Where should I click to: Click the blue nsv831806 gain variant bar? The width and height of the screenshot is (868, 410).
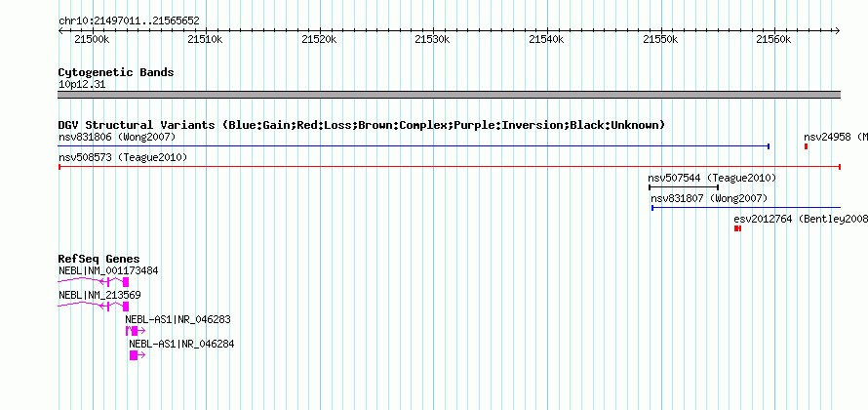pos(414,146)
